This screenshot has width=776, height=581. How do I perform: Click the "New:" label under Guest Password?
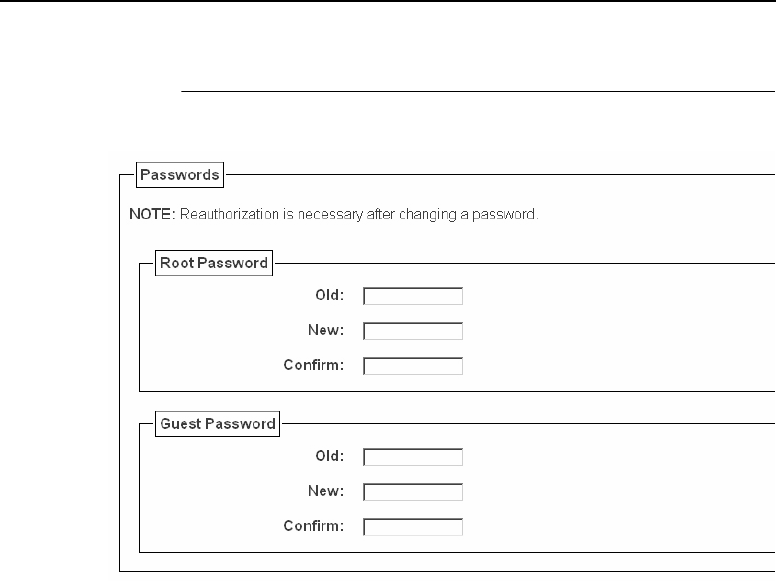tap(327, 491)
